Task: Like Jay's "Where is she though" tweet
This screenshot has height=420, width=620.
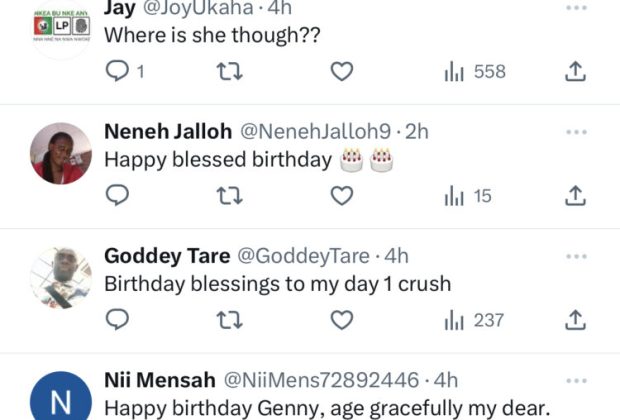Action: coord(342,71)
